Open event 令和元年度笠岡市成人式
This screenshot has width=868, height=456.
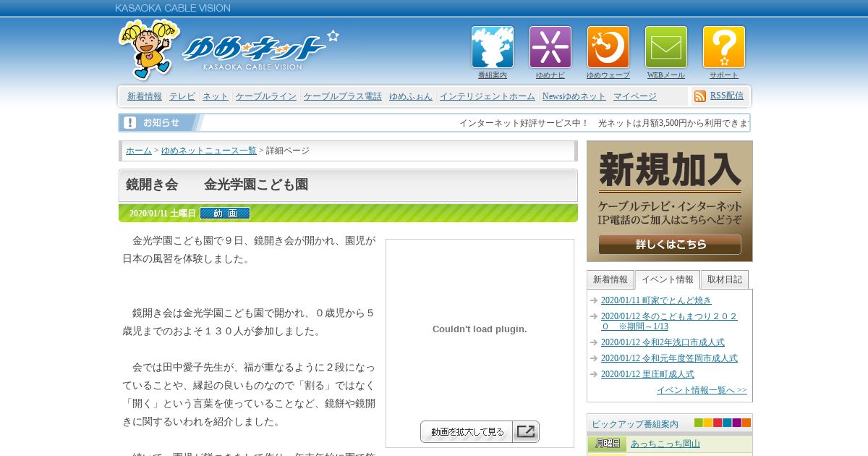pos(669,358)
